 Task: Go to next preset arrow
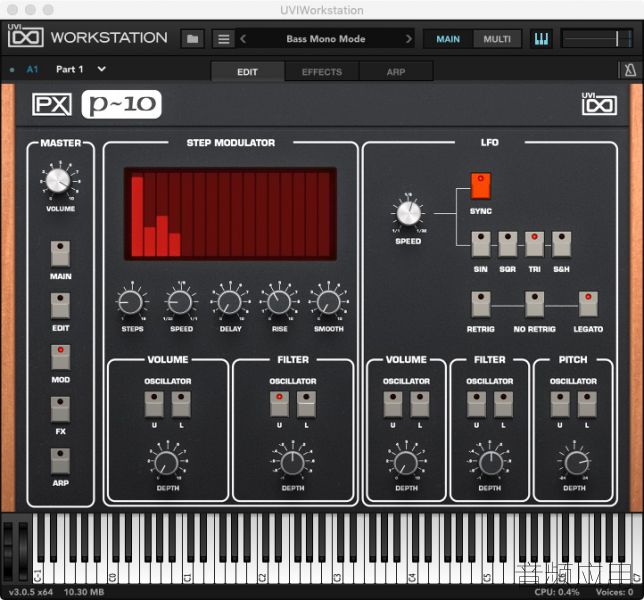point(408,39)
